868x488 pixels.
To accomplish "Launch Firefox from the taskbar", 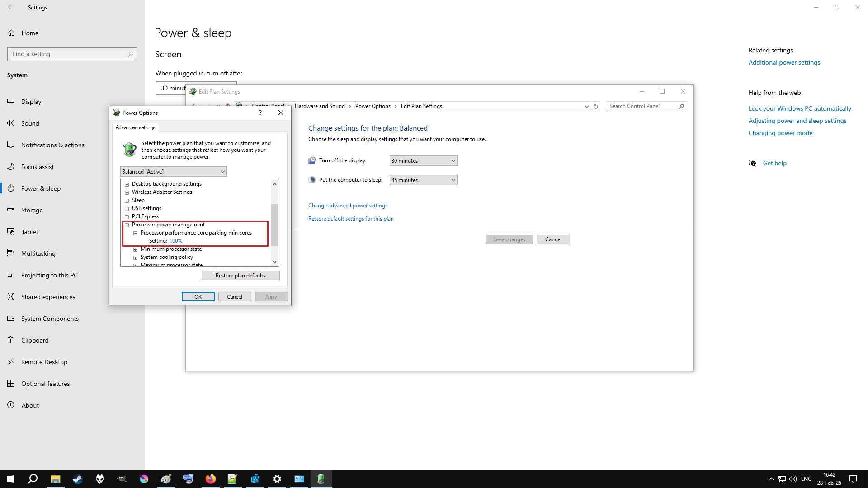I will pos(210,479).
